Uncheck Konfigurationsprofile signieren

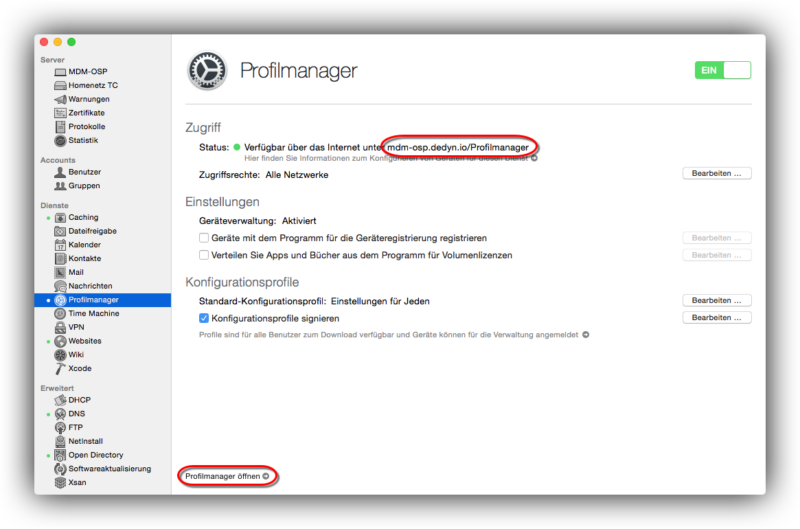[x=204, y=318]
